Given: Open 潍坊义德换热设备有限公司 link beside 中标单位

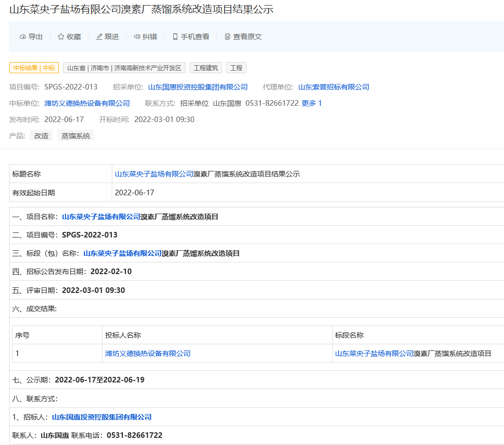Looking at the screenshot, I should pos(87,103).
